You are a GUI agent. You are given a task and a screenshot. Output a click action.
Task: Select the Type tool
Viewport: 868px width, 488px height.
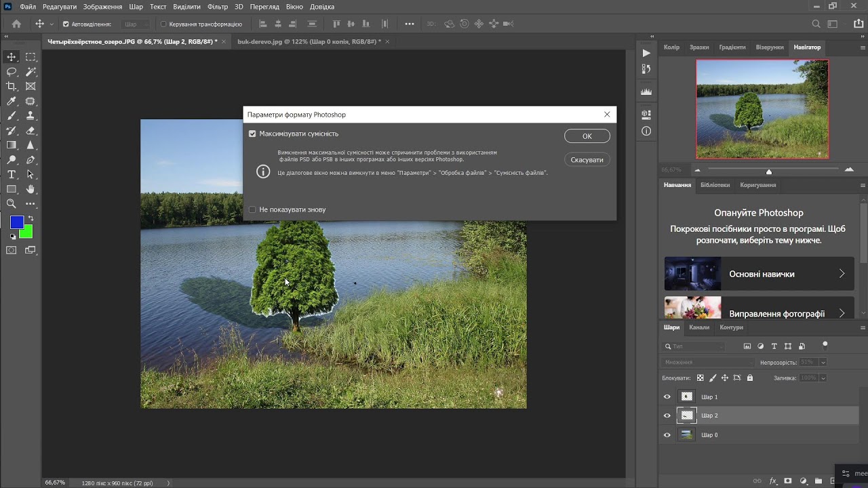click(x=12, y=174)
